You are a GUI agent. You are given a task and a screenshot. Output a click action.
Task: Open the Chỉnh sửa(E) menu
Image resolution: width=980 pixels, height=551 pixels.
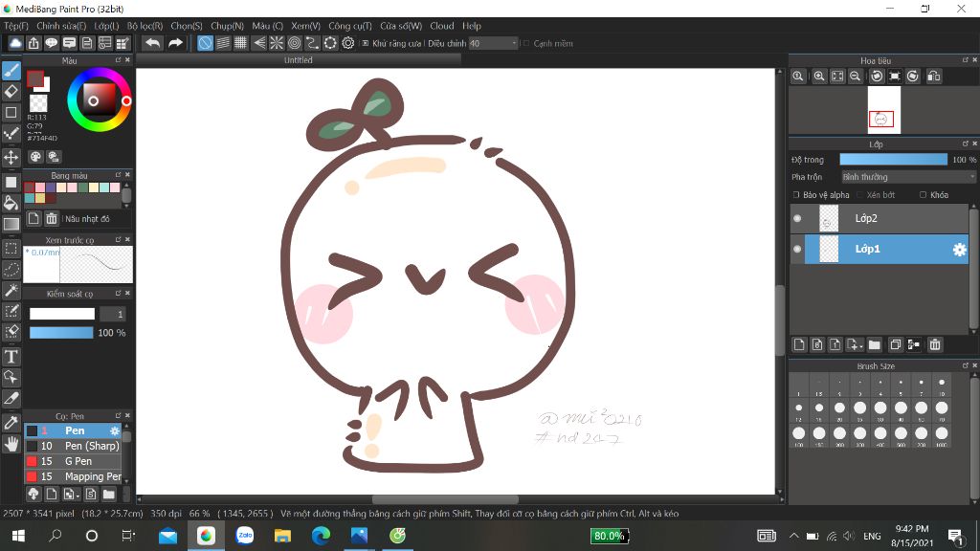pos(61,26)
